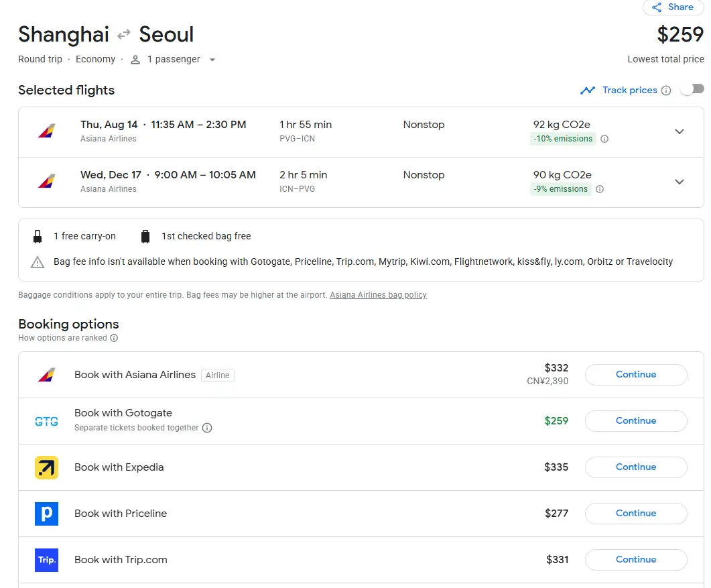Click the 'Airline' tag beside Asiana
Screen dimensions: 711x588
[218, 375]
